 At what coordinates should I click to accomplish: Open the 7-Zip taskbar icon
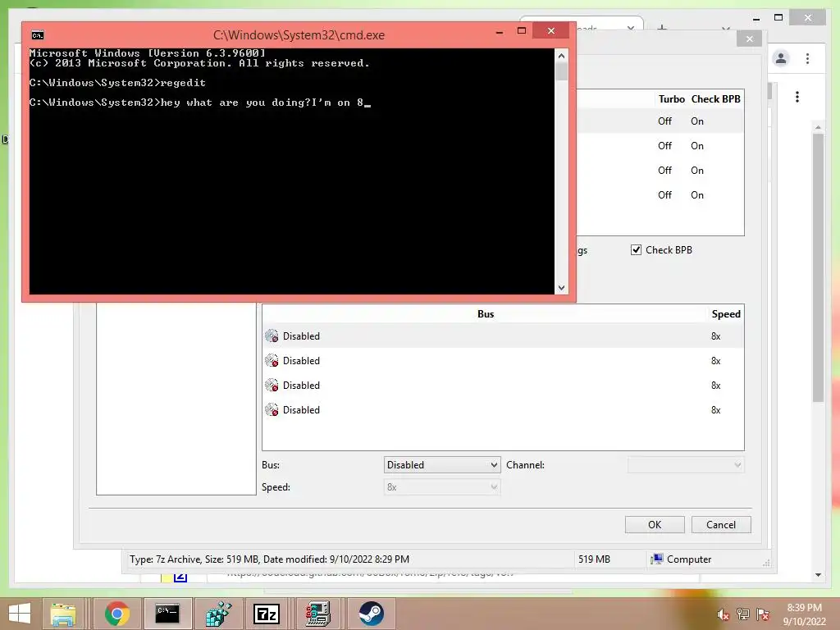[x=267, y=614]
